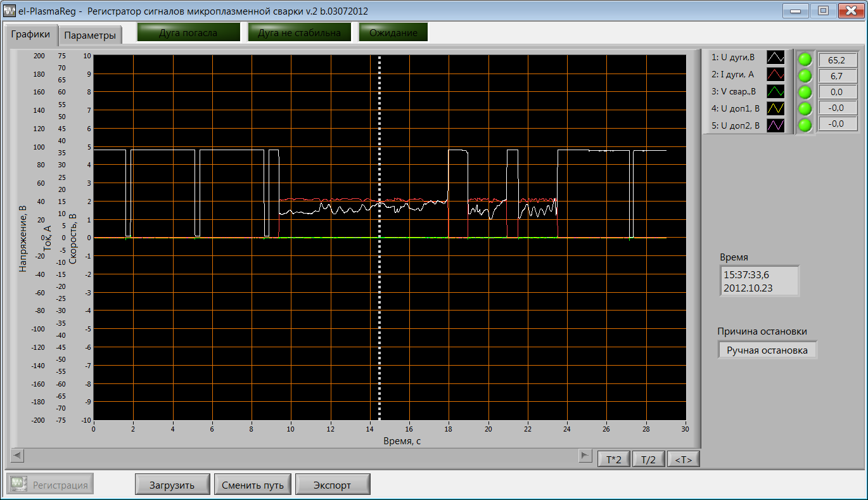The image size is (868, 500).
Task: Open the U доп2 purple line style swatch
Action: (775, 125)
